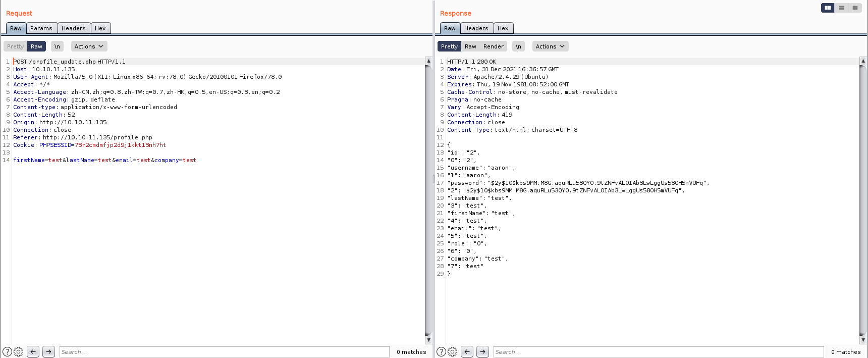The image size is (868, 358).
Task: Open Response Headers tab
Action: [x=476, y=28]
